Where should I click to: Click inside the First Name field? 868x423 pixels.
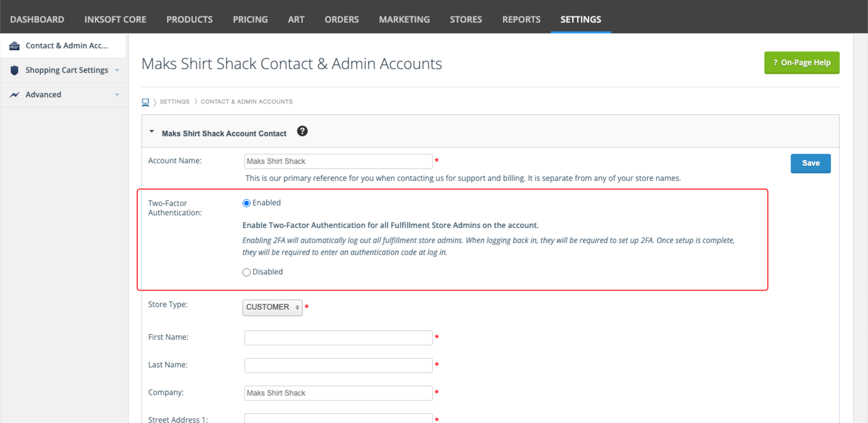338,337
